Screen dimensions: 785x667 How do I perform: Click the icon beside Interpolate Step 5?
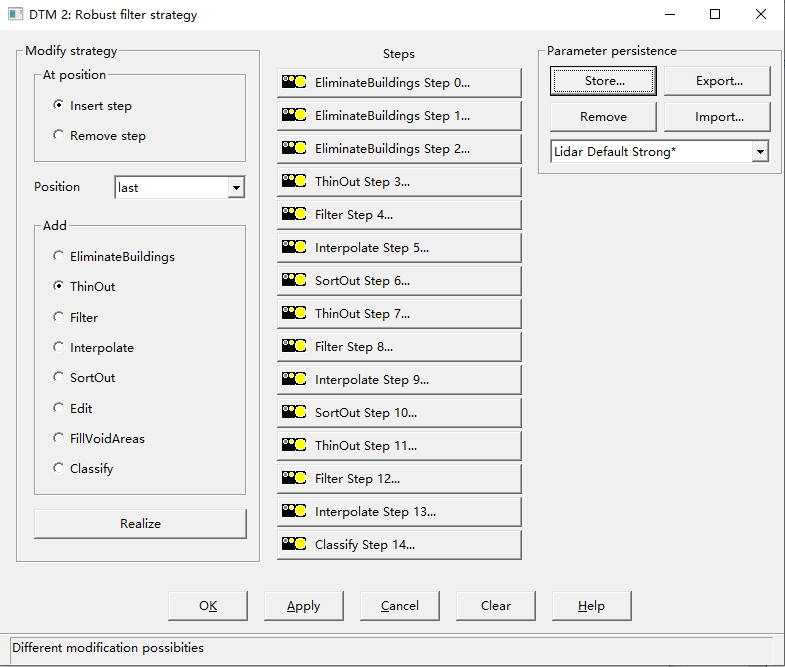pyautogui.click(x=294, y=248)
